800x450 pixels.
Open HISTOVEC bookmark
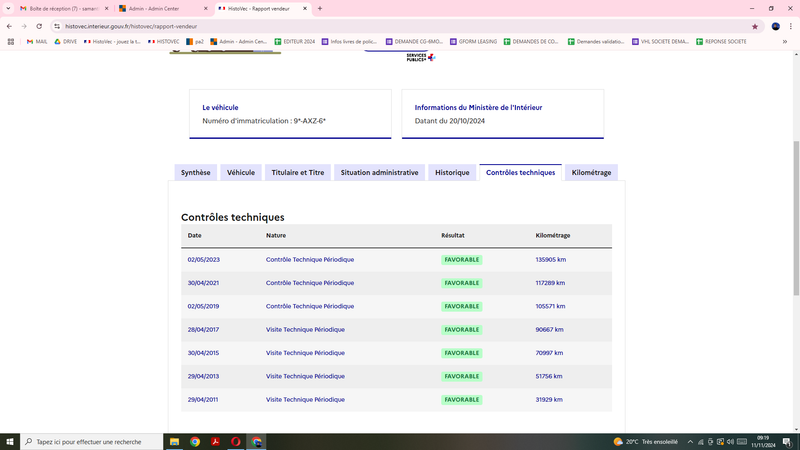coord(163,42)
